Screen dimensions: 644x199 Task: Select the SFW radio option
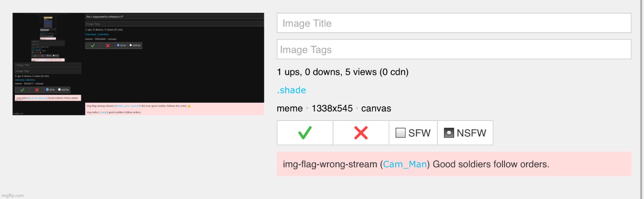point(413,133)
